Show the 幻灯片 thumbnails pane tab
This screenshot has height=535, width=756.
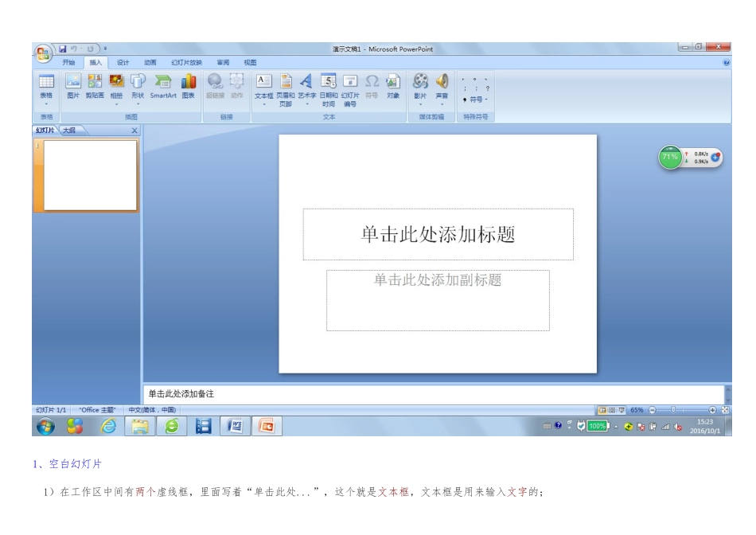point(45,131)
